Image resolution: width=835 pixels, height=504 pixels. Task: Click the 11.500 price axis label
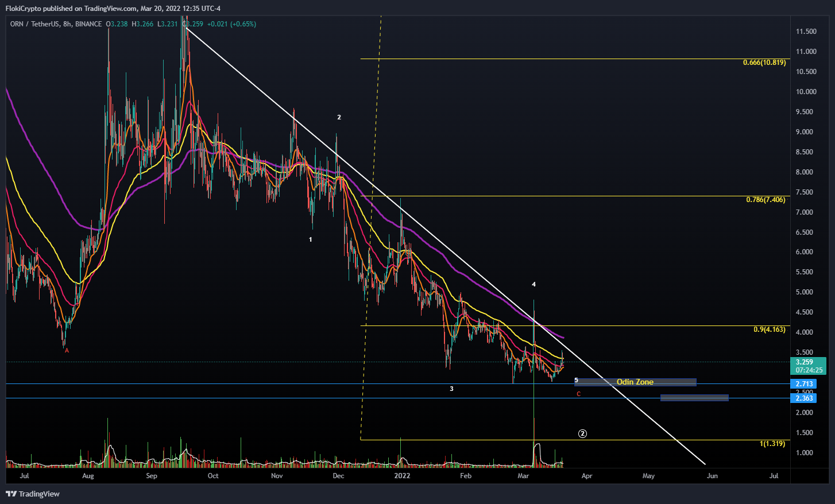pyautogui.click(x=806, y=32)
